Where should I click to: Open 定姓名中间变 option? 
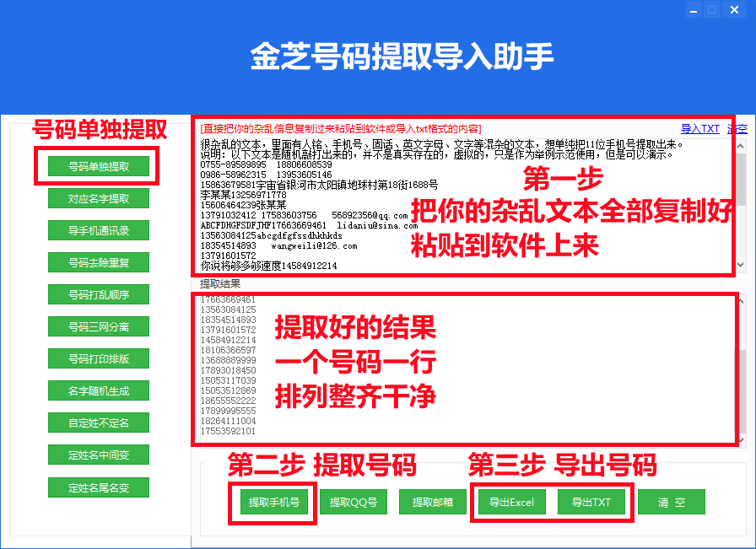click(99, 455)
